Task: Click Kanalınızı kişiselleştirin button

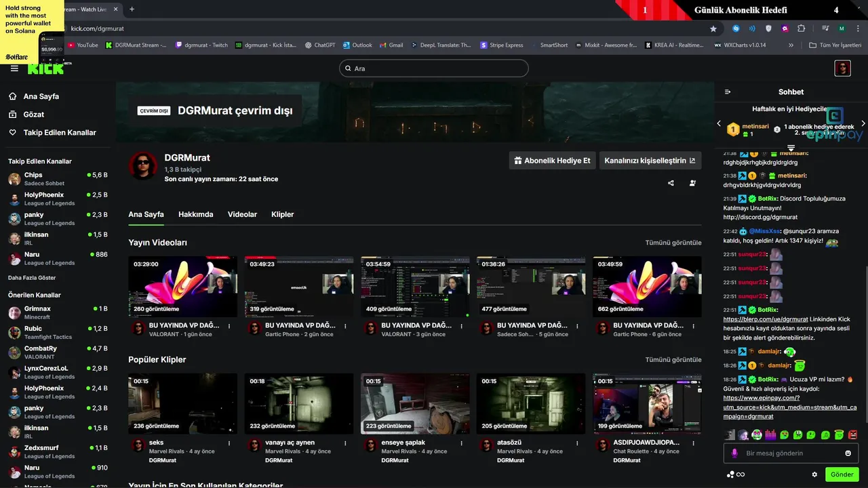Action: point(650,161)
